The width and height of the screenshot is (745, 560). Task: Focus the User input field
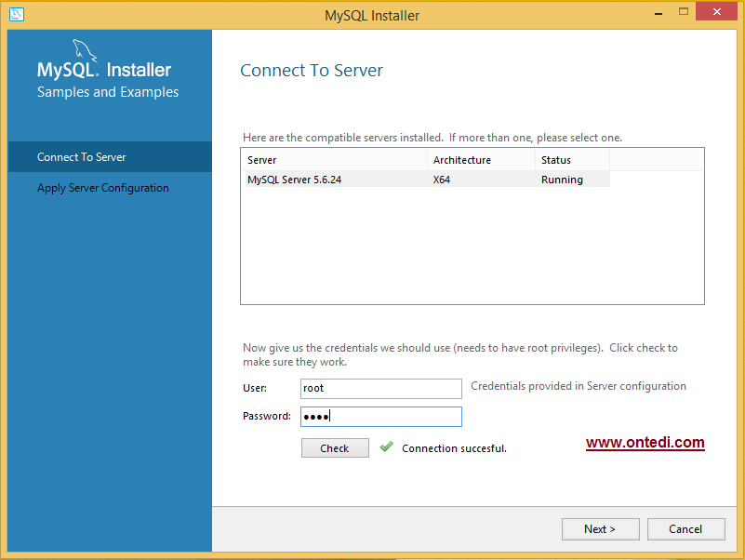pos(381,389)
